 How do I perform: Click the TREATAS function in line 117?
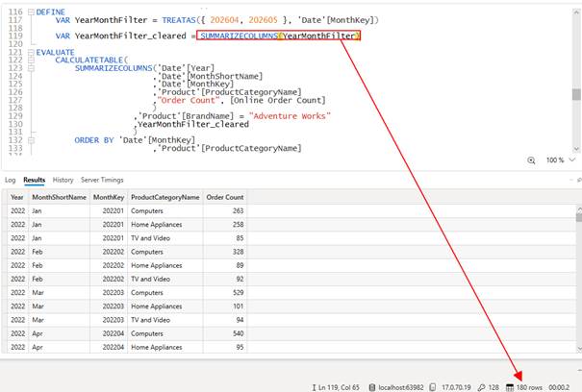(x=179, y=20)
